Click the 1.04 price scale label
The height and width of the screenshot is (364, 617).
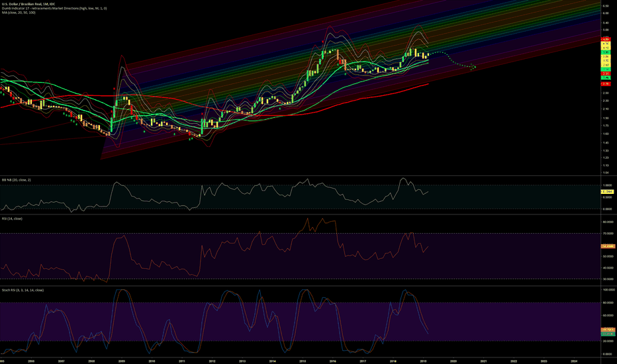(606, 172)
